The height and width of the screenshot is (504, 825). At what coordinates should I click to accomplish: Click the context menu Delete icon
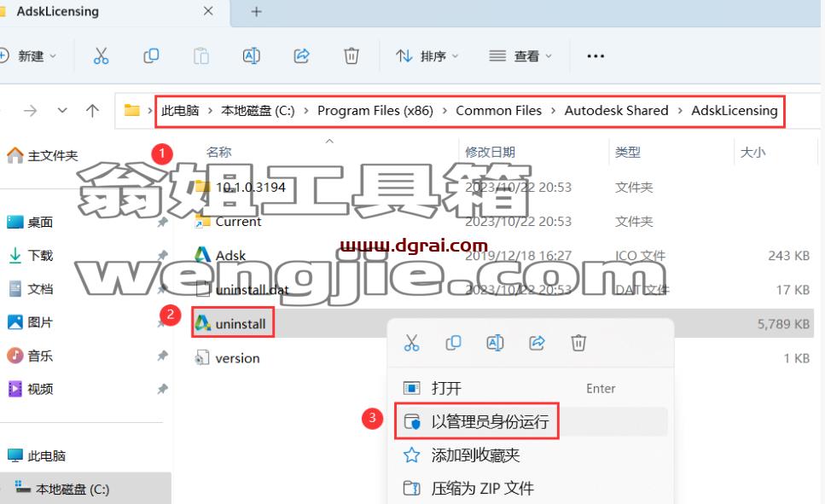578,343
